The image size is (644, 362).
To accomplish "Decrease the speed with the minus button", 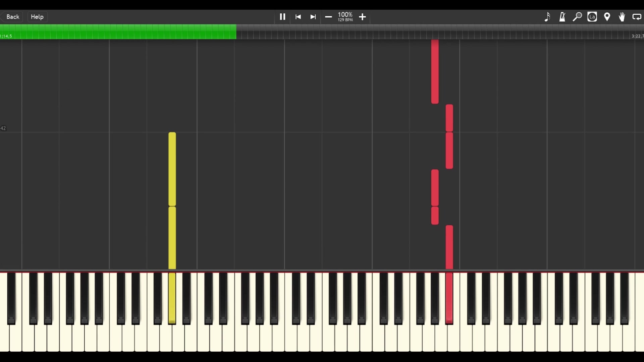I will 328,17.
